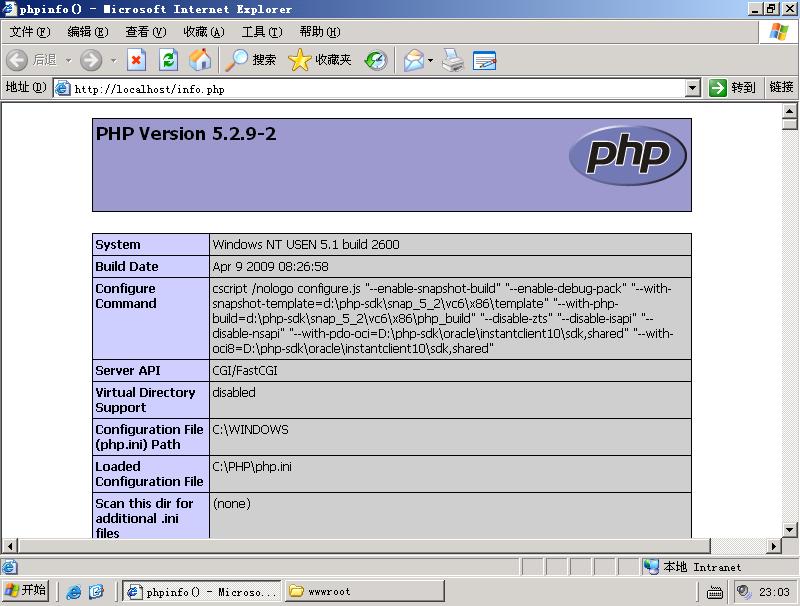Click the 'Server API' row label
Viewport: 800px width, 606px height.
coord(128,370)
